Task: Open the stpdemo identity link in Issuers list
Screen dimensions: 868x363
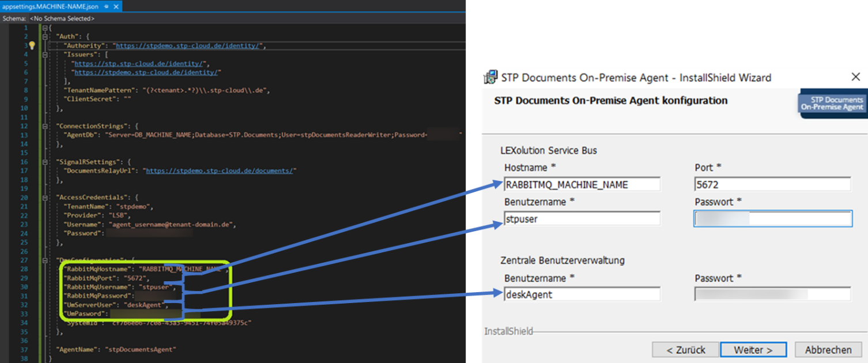Action: pyautogui.click(x=146, y=73)
